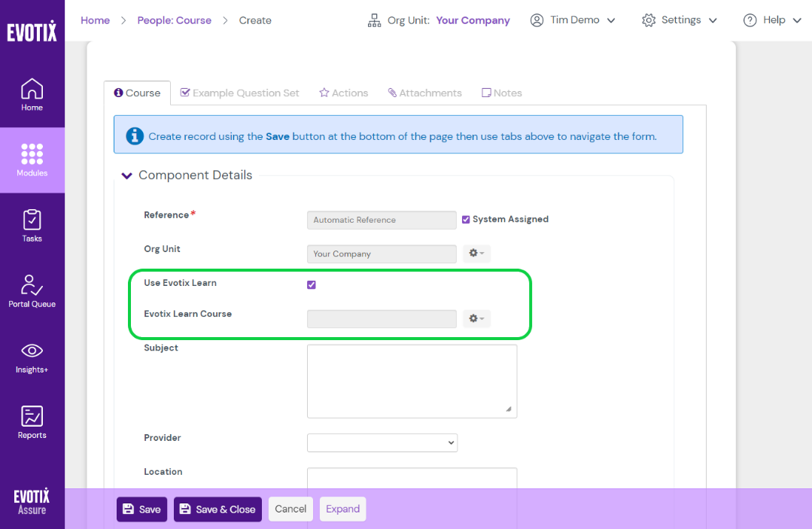Screen dimensions: 812x529
Task: Disable the Use Evotix Learn checkbox
Action: [311, 284]
